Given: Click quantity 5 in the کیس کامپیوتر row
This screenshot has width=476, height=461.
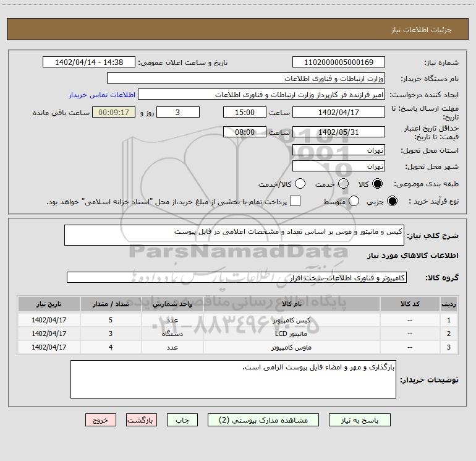Looking at the screenshot, I should click(x=111, y=320).
